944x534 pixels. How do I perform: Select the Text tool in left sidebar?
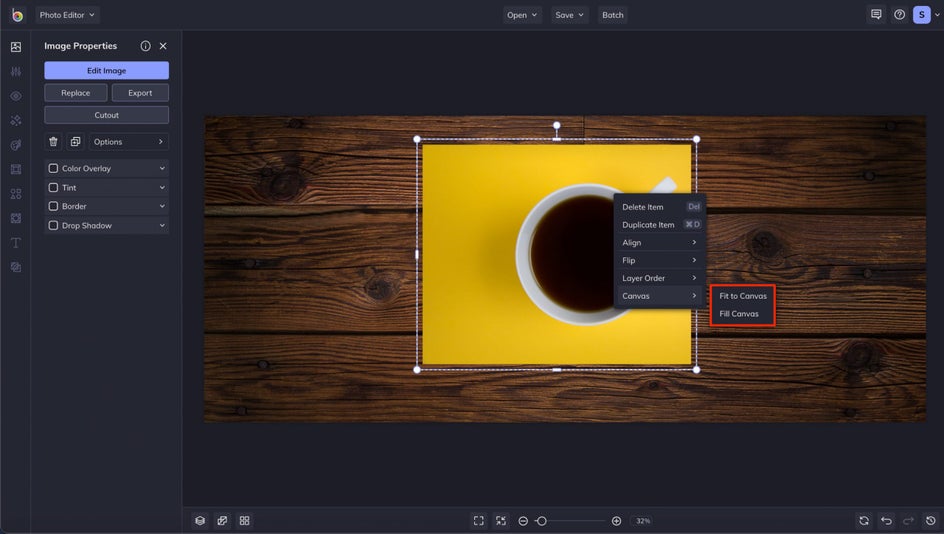[x=16, y=243]
